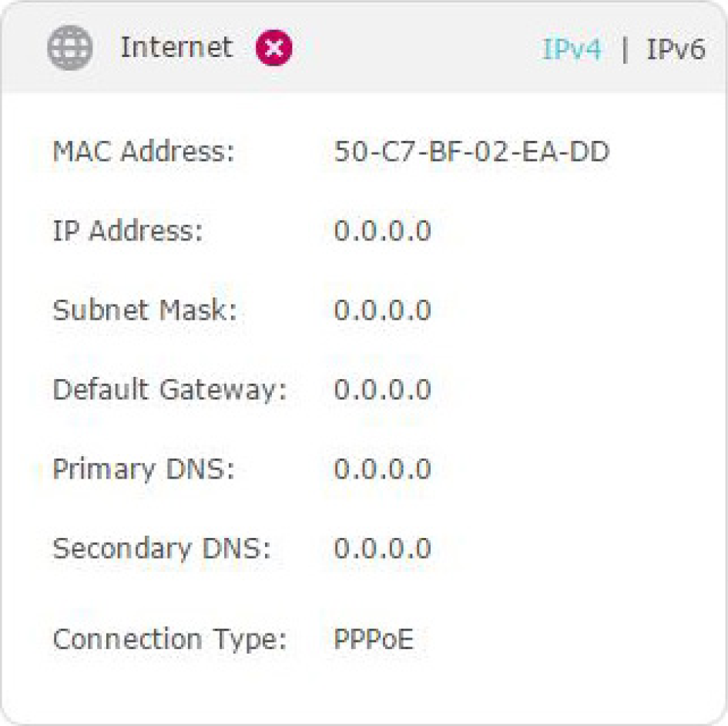
Task: Click the gray Internet globe icon
Action: (x=69, y=48)
